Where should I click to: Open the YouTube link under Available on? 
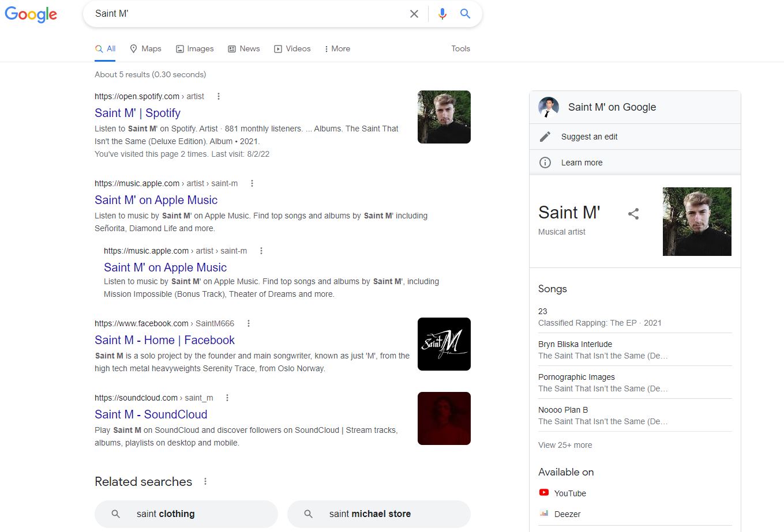(570, 493)
